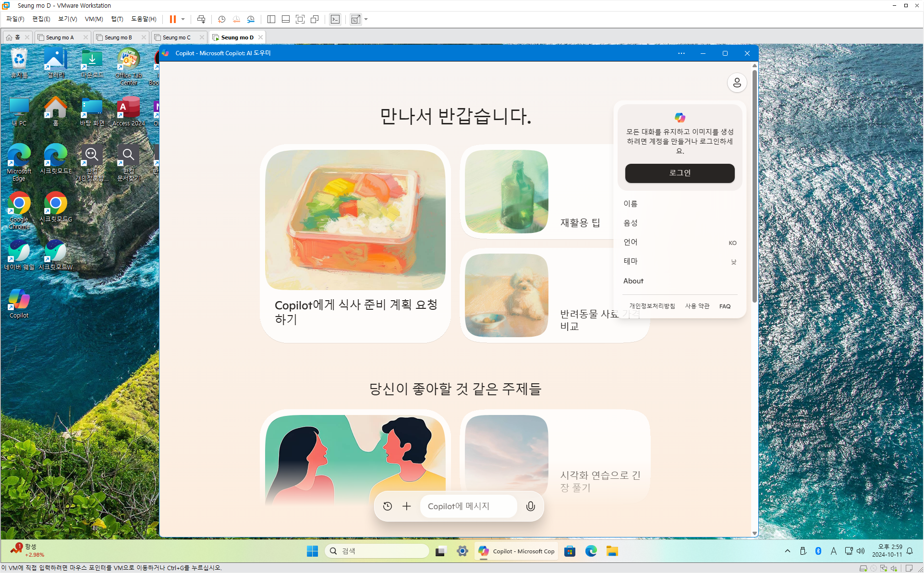
Task: Close the Seung mo D tab
Action: click(x=260, y=37)
